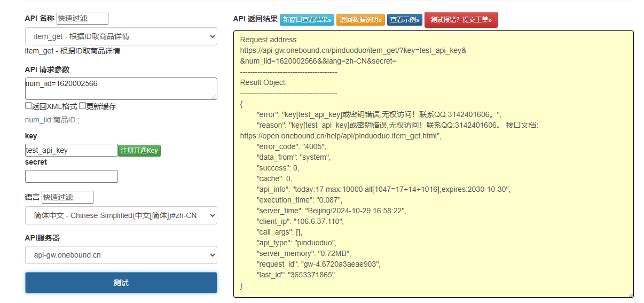Click the "success": 0 line
644x303 pixels.
pos(278,168)
